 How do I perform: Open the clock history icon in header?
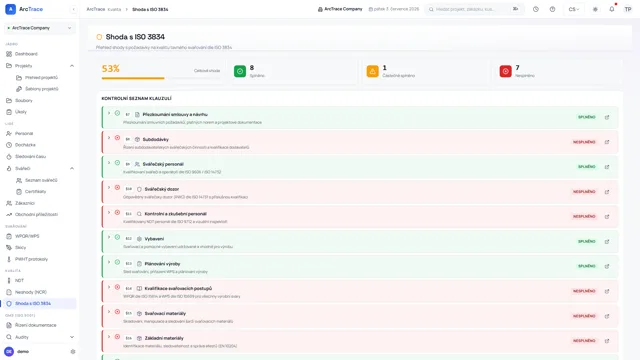(x=536, y=9)
